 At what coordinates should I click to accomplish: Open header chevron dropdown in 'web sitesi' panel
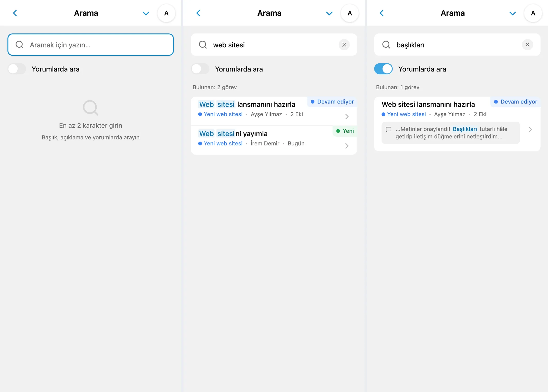tap(329, 13)
